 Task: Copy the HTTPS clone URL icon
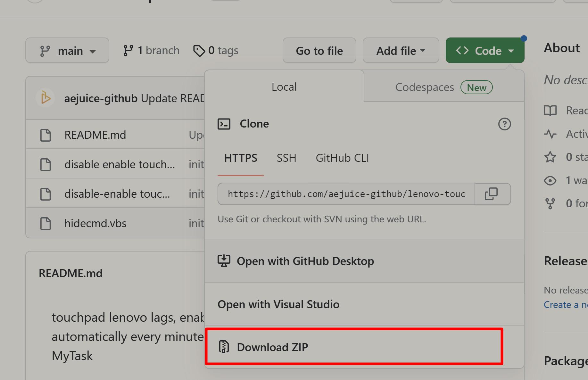point(491,194)
